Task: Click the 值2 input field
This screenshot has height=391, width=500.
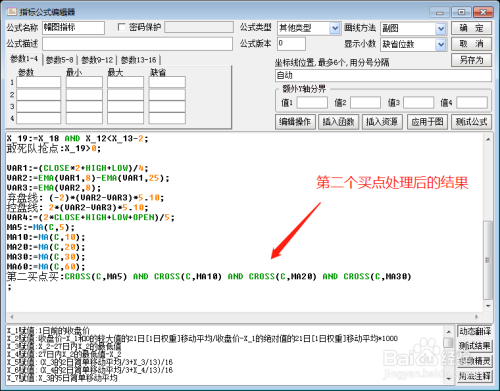Action: coord(365,102)
